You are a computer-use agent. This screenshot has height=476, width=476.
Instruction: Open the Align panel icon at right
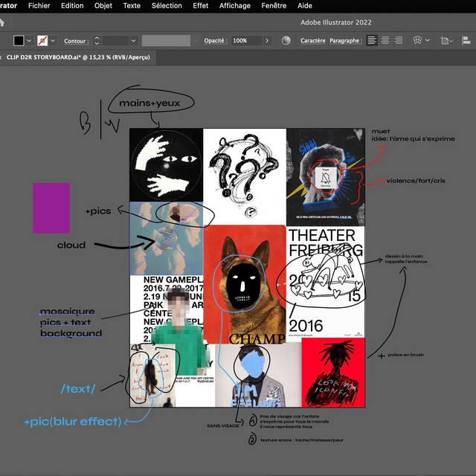click(x=466, y=40)
